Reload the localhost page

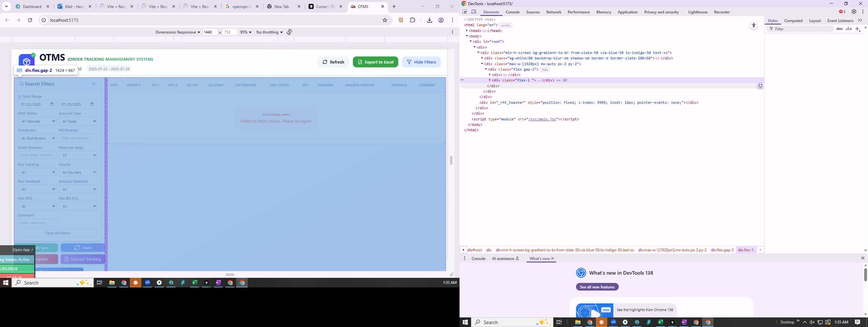[x=30, y=20]
